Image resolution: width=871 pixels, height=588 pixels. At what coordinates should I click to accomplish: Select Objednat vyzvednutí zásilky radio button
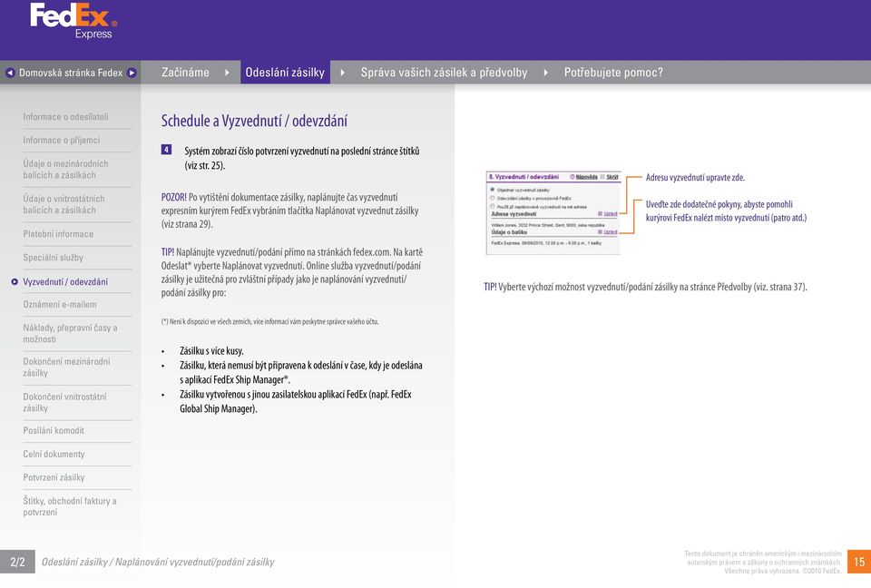[492, 190]
